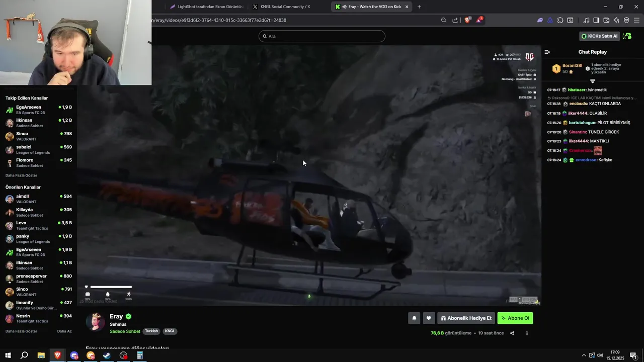Click the purple ghost extension icon
This screenshot has width=644, height=362.
(x=540, y=20)
